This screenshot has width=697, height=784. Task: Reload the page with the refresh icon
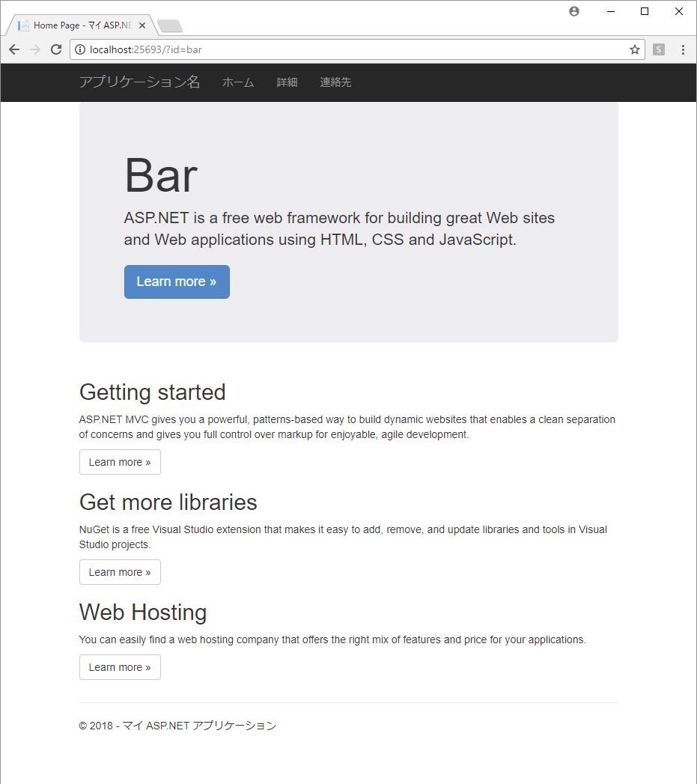pos(56,49)
